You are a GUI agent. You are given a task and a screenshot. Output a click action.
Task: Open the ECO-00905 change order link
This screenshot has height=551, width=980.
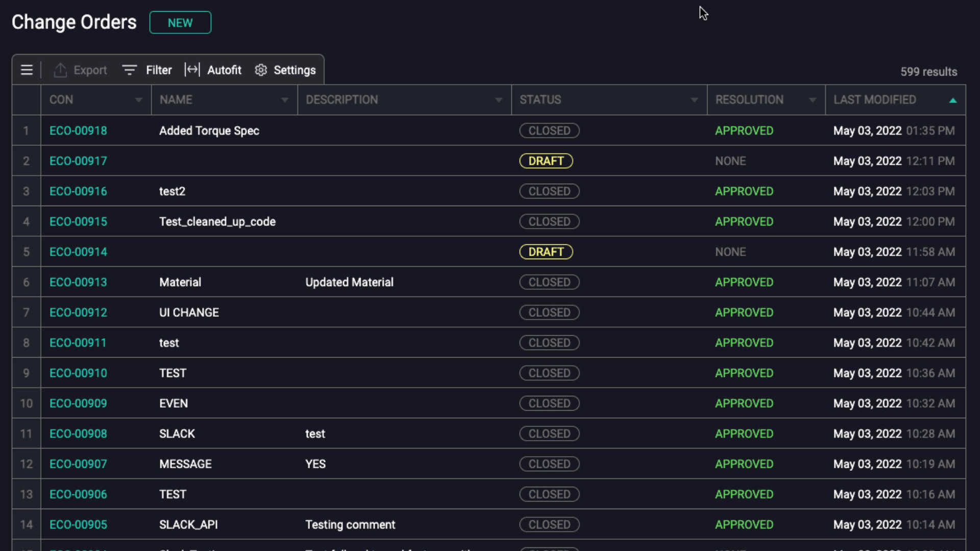point(78,524)
